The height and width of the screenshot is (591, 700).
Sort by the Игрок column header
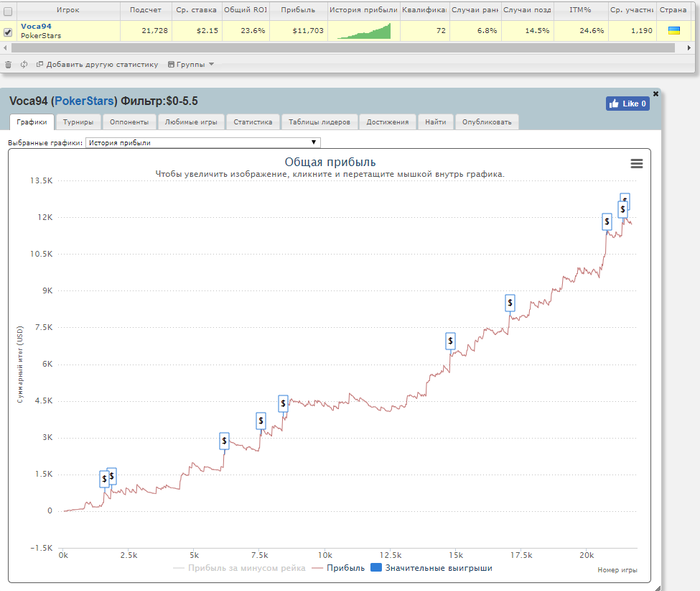(68, 10)
